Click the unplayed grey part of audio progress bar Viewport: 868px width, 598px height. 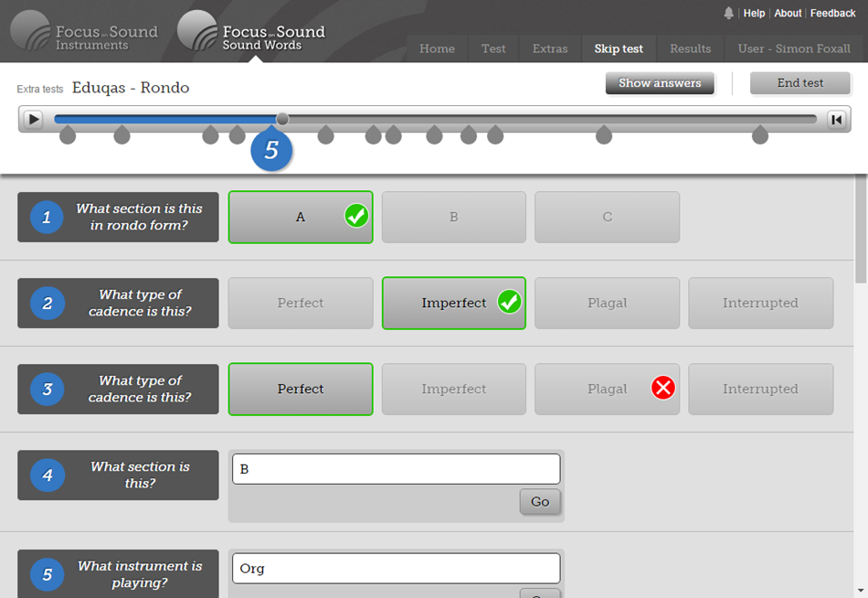[x=553, y=119]
